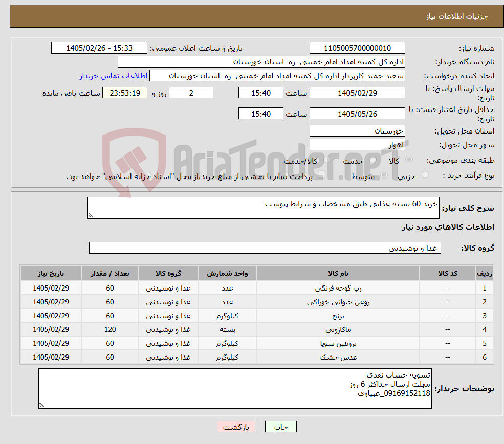This screenshot has width=504, height=444.
Task: Click the response deadline date 1405/02/29 field
Action: pyautogui.click(x=357, y=93)
